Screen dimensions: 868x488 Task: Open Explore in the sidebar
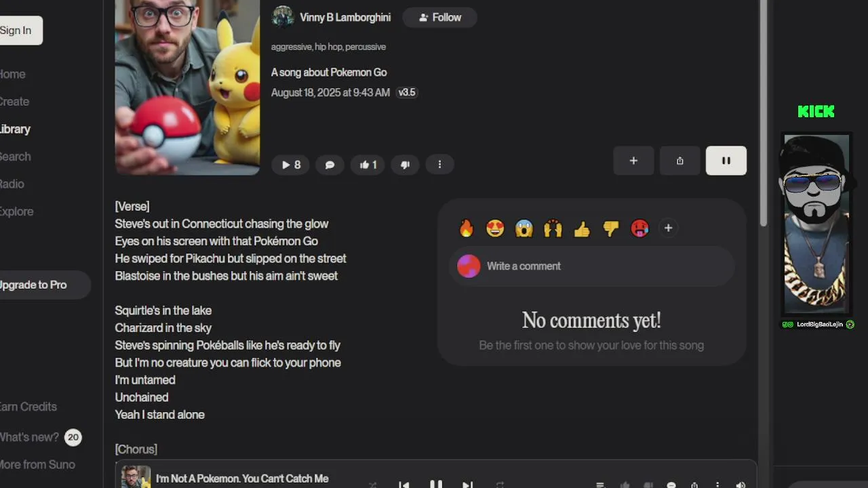coord(16,211)
